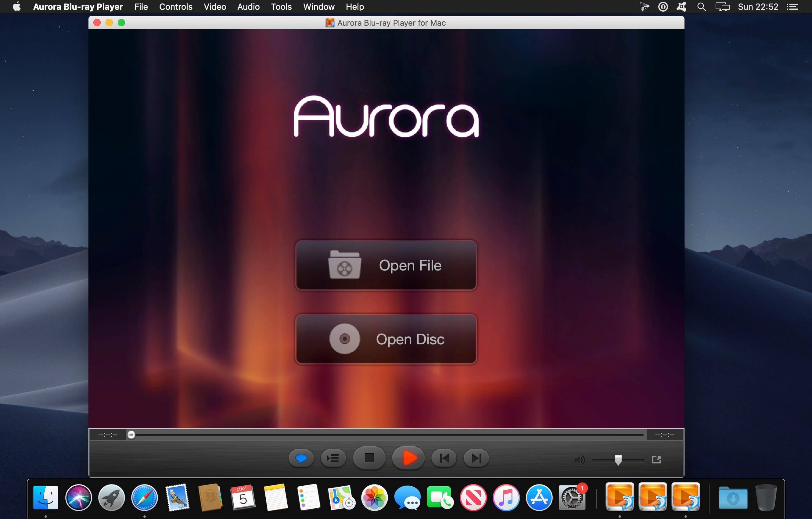
Task: Open the Aurora Blu-ray Player app menu
Action: point(78,7)
